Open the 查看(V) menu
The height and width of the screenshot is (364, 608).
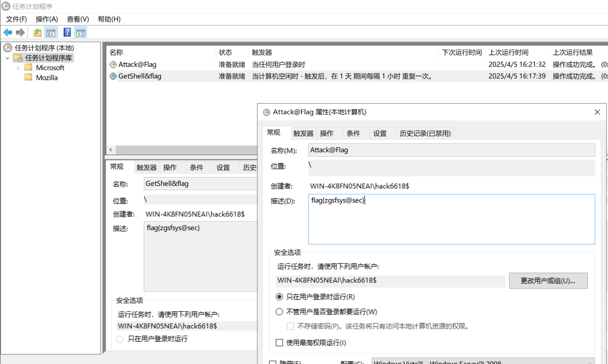(78, 19)
